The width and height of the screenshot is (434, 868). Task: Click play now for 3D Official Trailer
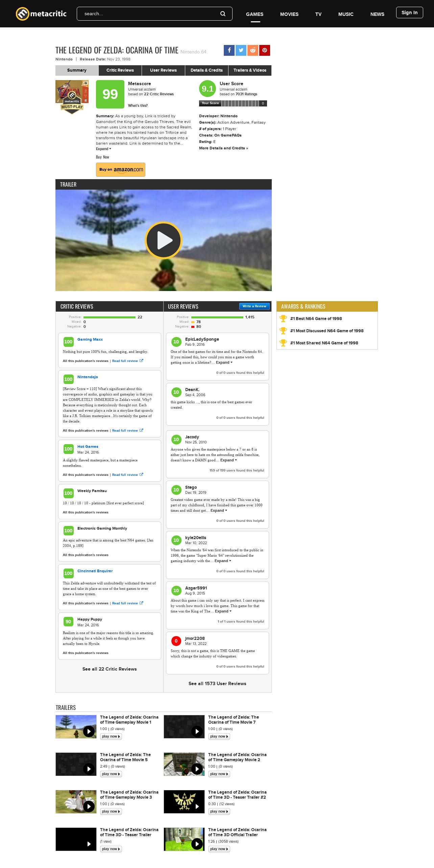point(219,849)
